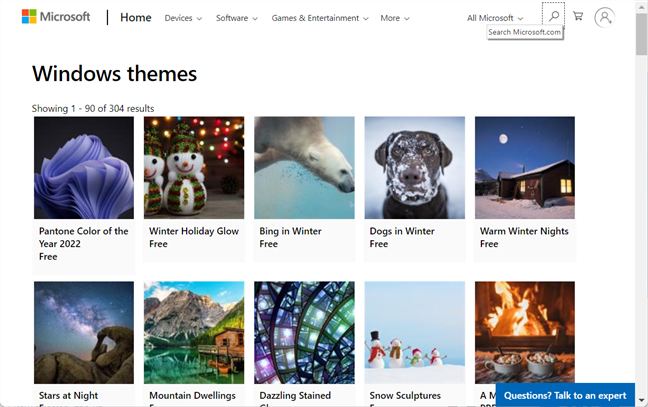Screen dimensions: 648x407
Task: Open the Dogs in Winter thumbnail image
Action: (x=415, y=168)
